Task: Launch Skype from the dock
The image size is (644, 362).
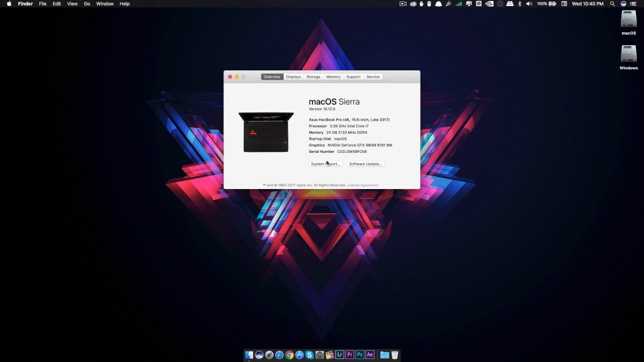Action: (x=309, y=355)
